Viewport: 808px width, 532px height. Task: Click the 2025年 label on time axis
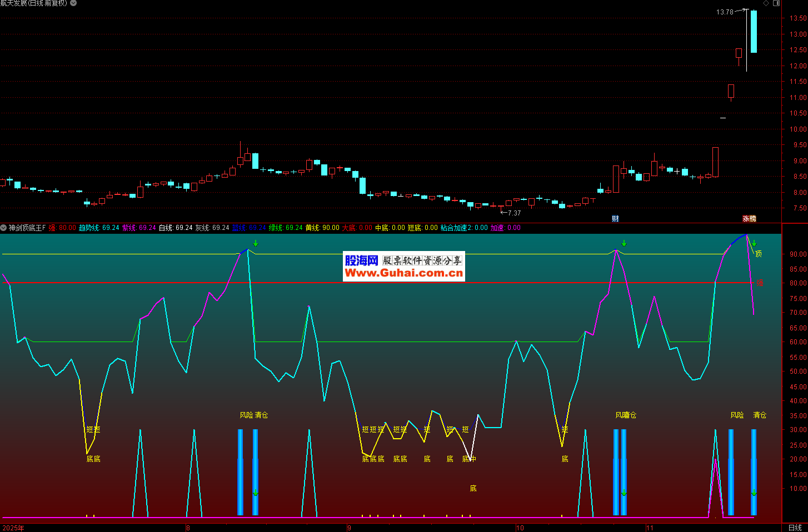[13, 528]
